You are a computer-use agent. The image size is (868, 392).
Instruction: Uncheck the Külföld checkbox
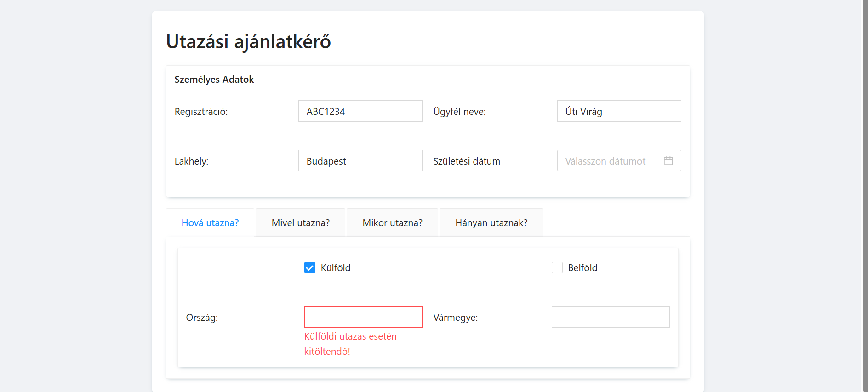[x=310, y=267]
